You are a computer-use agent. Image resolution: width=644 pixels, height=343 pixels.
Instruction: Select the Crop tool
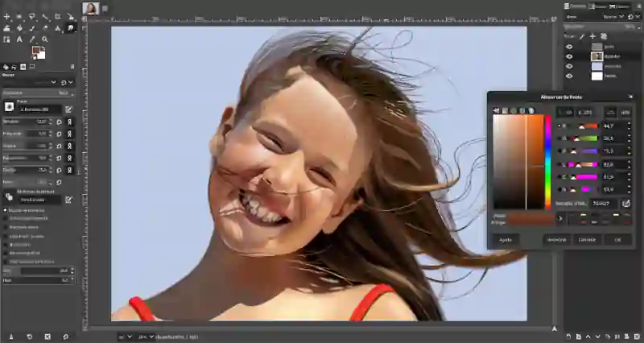[x=58, y=16]
